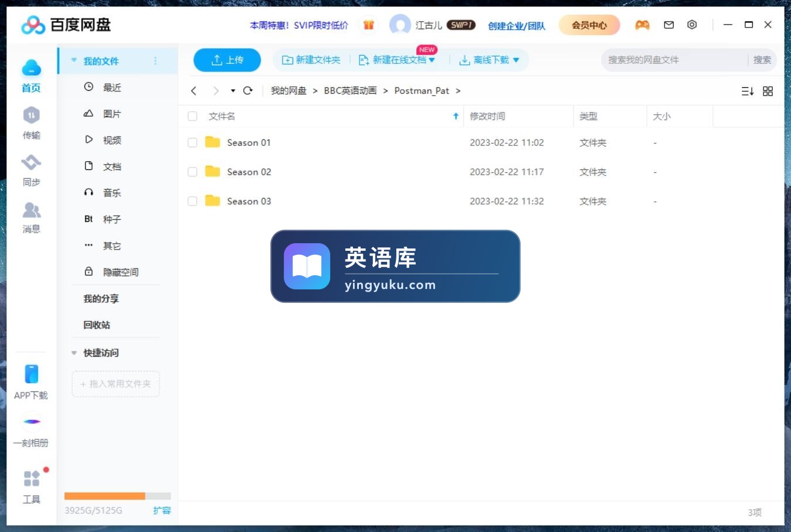Expand the 离线下载 dropdown
Image resolution: width=791 pixels, height=532 pixels.
pyautogui.click(x=516, y=60)
